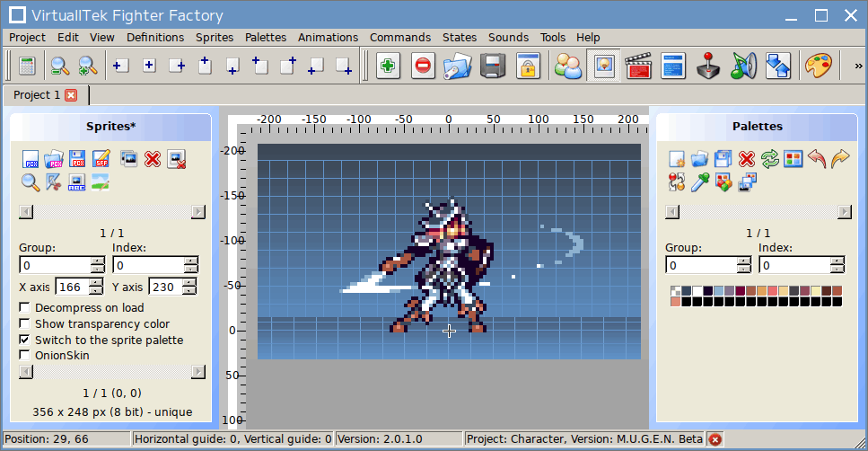The image size is (868, 451).
Task: Select the pale yellow palette color swatch
Action: (815, 291)
